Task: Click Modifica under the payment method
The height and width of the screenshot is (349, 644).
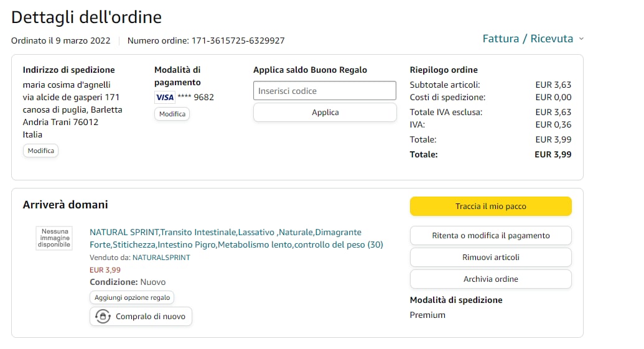Action: 172,114
